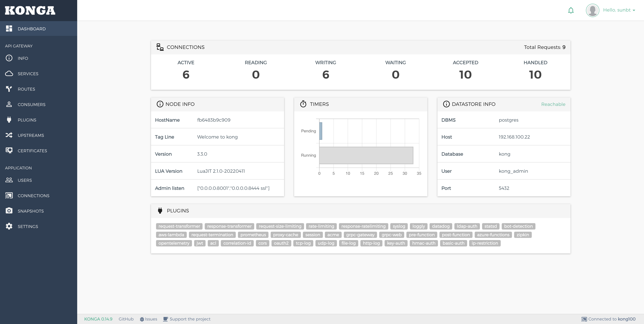Open the Services cloud icon
The height and width of the screenshot is (324, 644).
tap(9, 74)
